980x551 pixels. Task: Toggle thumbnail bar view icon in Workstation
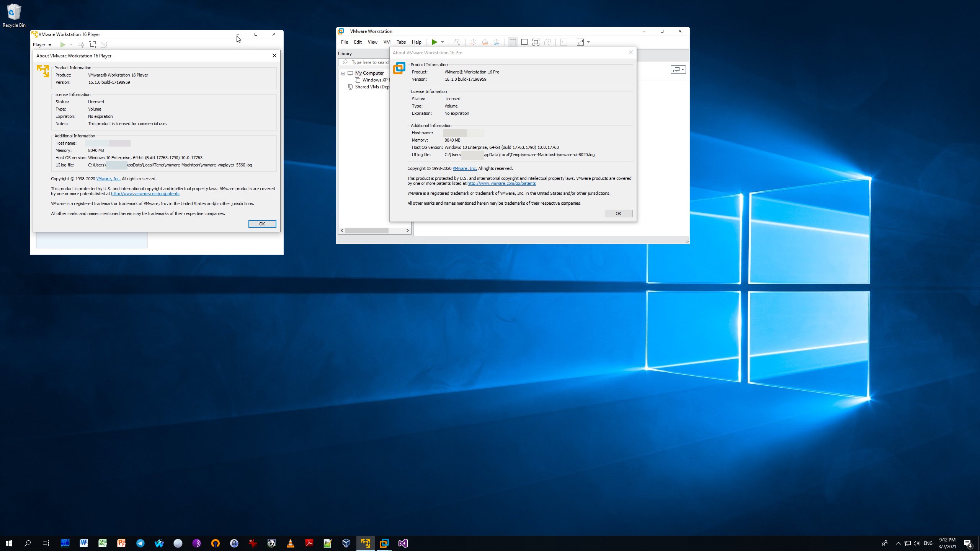[x=524, y=42]
